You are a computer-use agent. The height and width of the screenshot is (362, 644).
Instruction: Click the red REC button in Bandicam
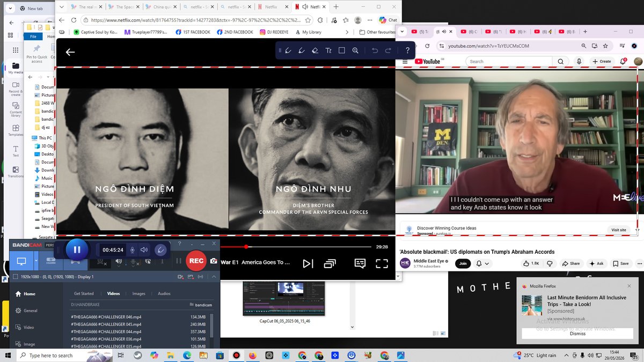[196, 261]
